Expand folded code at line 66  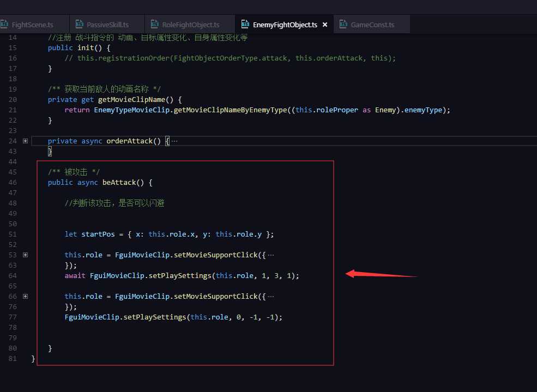(25, 296)
